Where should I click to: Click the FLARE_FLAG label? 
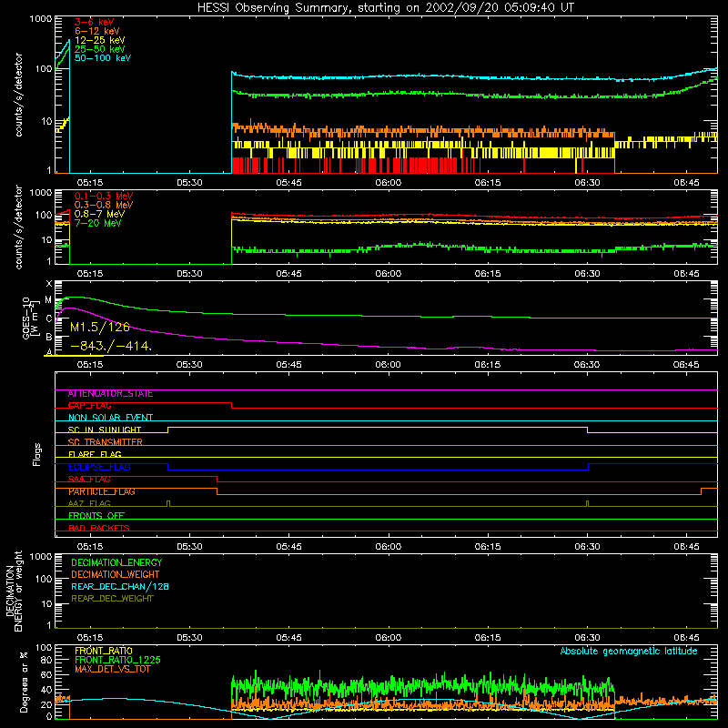point(95,454)
